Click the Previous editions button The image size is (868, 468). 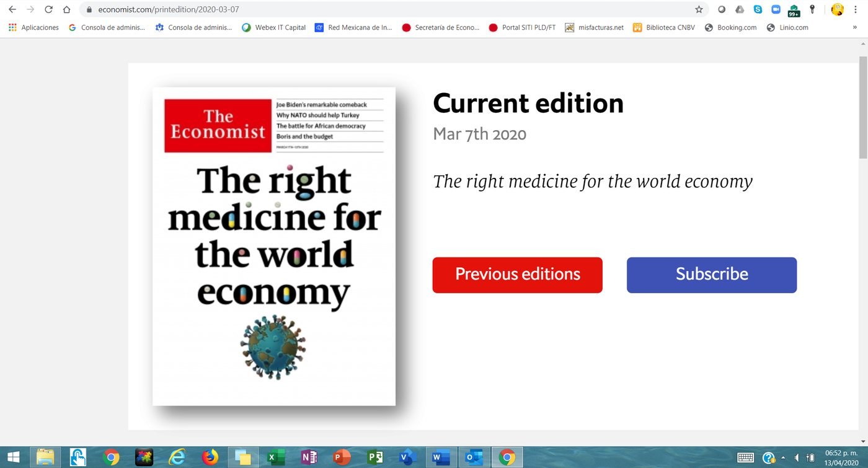coord(517,275)
